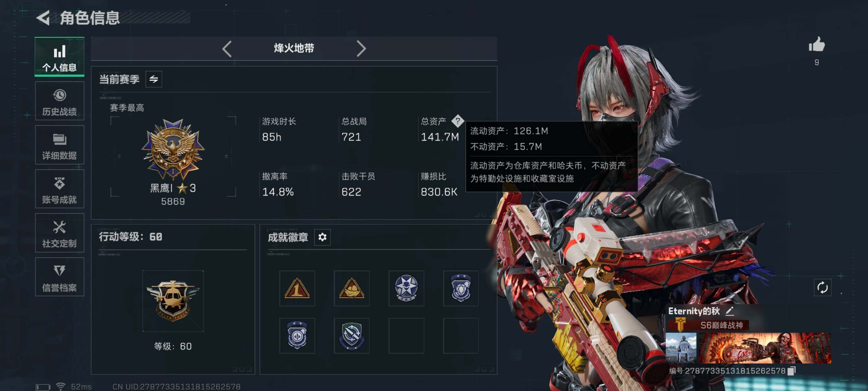The image size is (868, 391).
Task: Select the chainsaw namecard banner thumbnail
Action: [765, 348]
